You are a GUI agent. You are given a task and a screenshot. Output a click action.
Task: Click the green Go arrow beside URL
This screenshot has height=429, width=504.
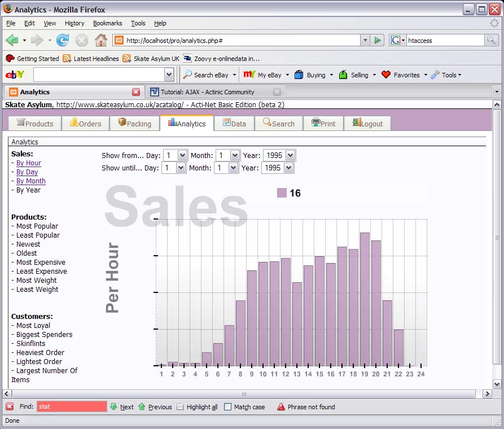[x=378, y=40]
